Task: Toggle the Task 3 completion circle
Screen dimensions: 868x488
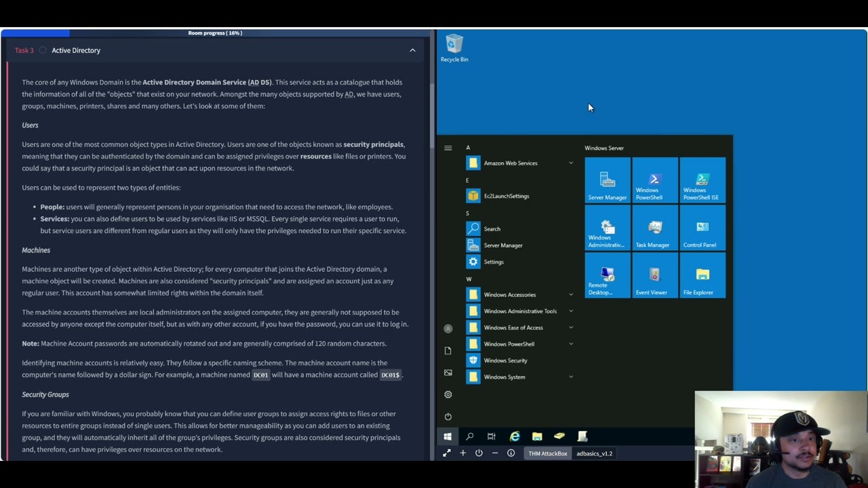Action: (x=43, y=50)
